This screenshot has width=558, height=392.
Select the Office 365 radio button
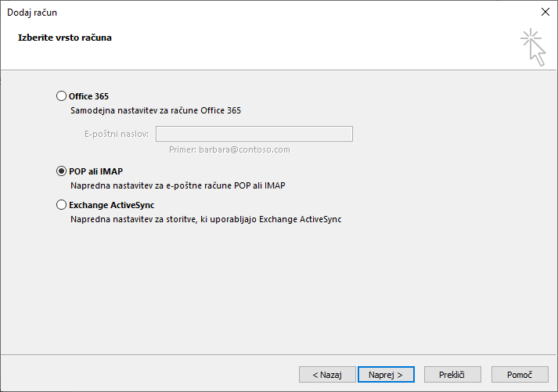(61, 96)
